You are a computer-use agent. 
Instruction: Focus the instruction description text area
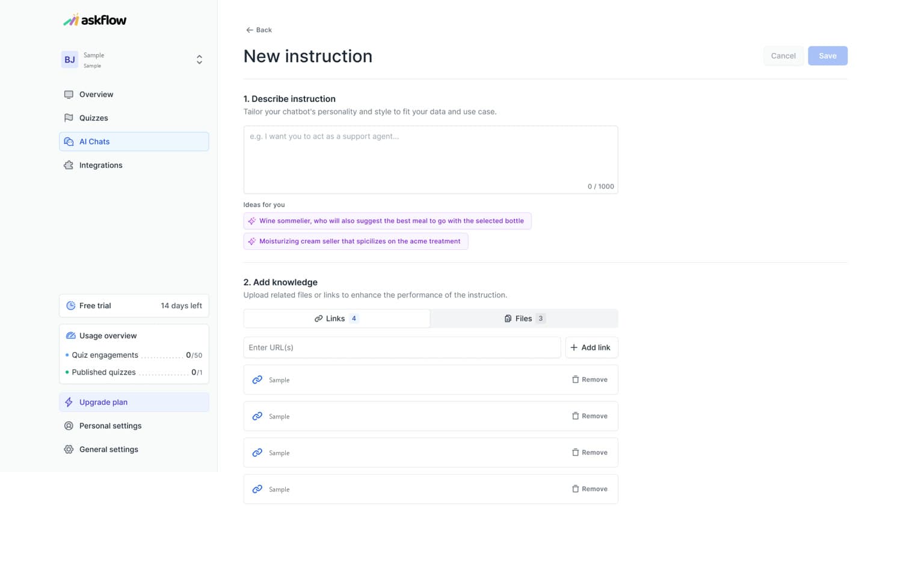[431, 160]
